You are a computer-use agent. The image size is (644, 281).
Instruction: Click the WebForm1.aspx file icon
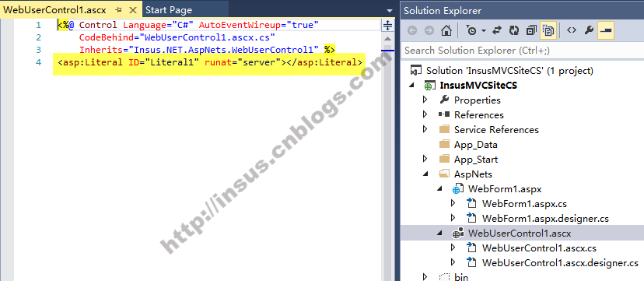point(458,189)
